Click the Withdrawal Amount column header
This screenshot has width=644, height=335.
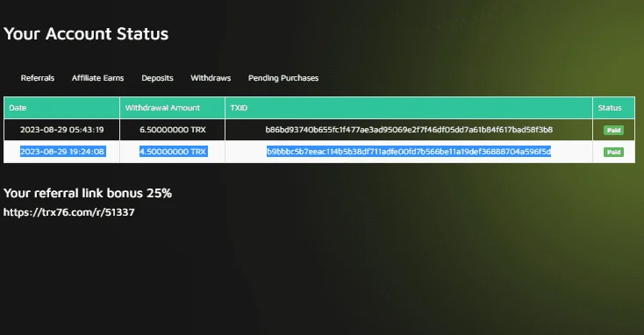173,108
